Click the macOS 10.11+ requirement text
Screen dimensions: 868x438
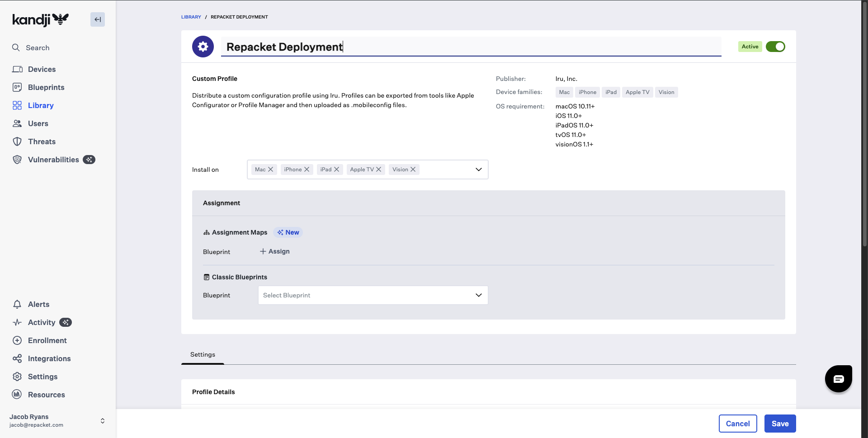tap(575, 106)
